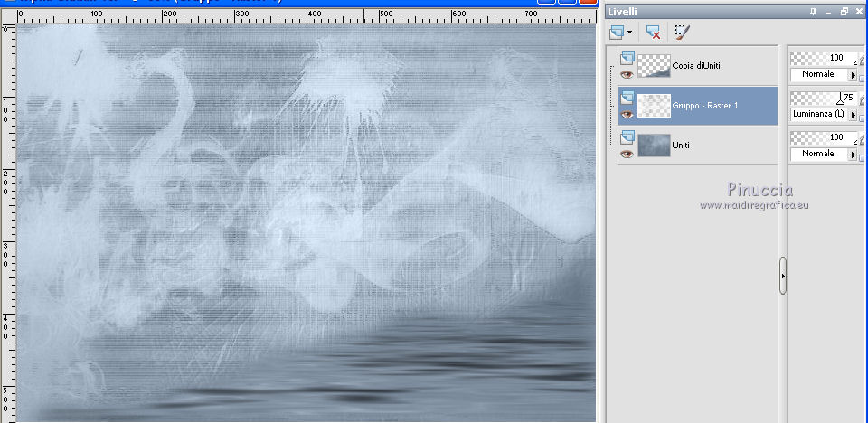Click the Luminanza (L) blend mode field
This screenshot has height=423, width=868.
coord(819,115)
